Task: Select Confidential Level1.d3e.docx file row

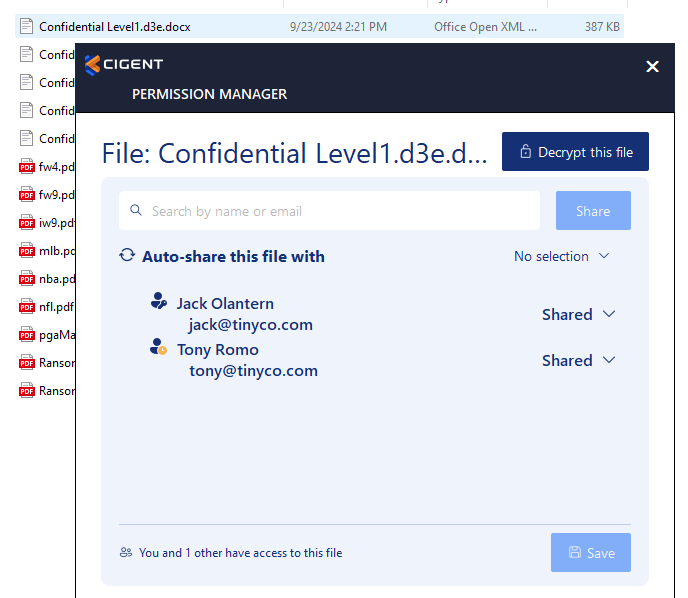Action: pyautogui.click(x=319, y=26)
